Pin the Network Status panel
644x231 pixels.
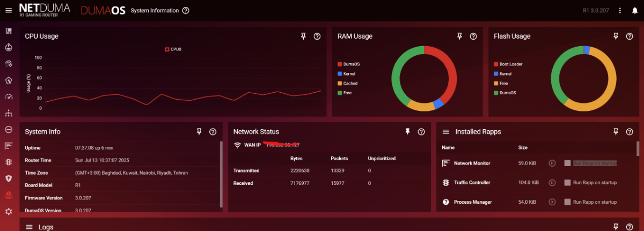[407, 131]
